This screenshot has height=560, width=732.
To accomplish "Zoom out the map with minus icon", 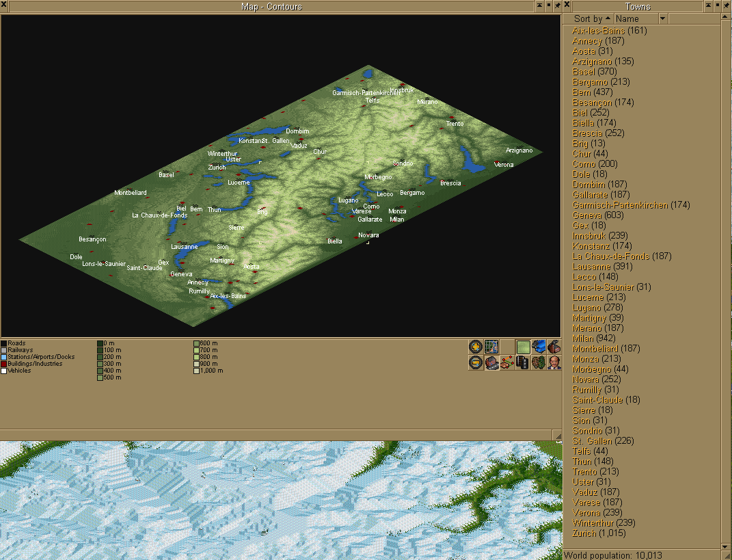I will (476, 362).
